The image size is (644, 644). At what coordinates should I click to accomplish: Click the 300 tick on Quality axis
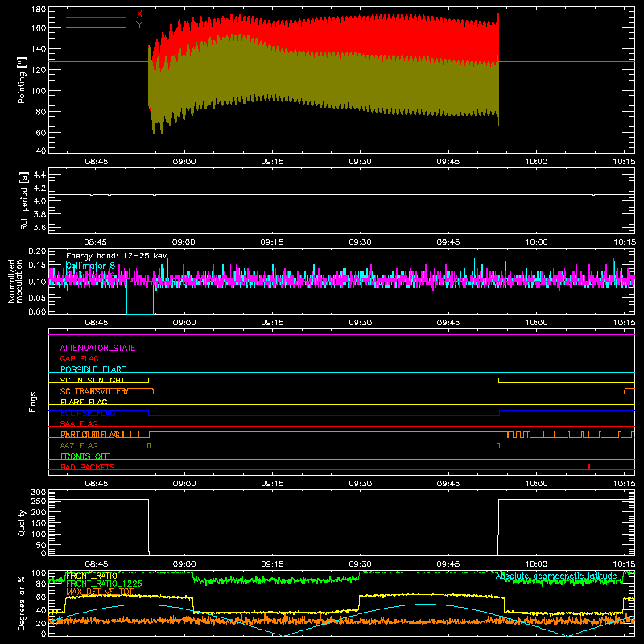tap(39, 493)
